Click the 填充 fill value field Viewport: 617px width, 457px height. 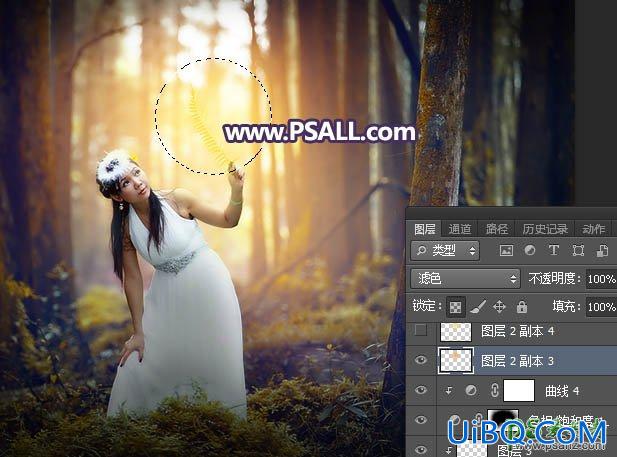tap(601, 307)
